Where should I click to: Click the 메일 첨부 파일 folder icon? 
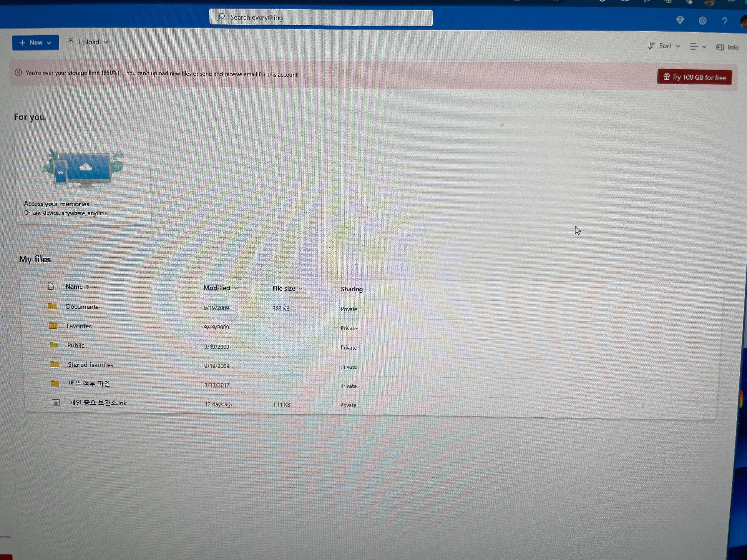click(55, 383)
